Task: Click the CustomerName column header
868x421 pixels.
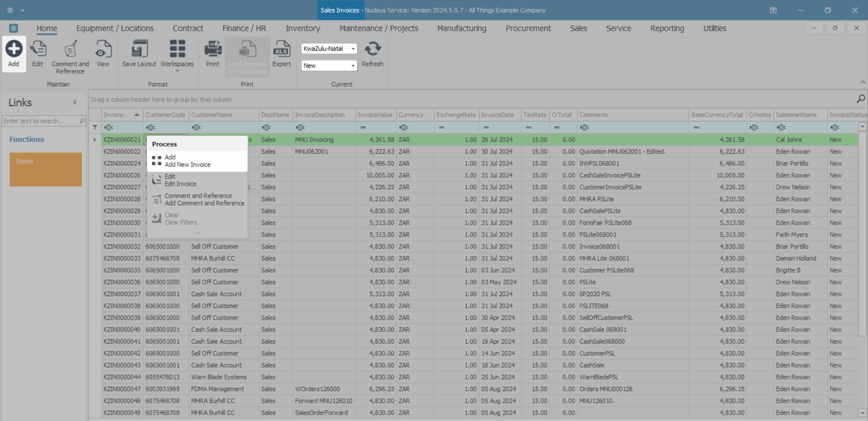Action: point(224,115)
